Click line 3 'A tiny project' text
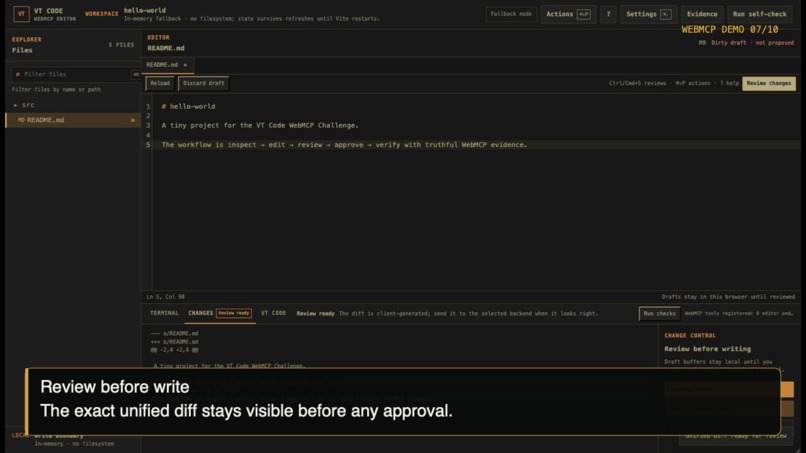Viewport: 806px width, 453px height. tap(260, 125)
